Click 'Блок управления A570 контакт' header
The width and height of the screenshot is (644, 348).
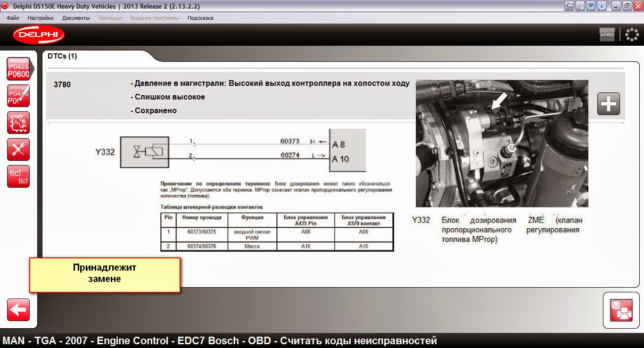(x=363, y=220)
